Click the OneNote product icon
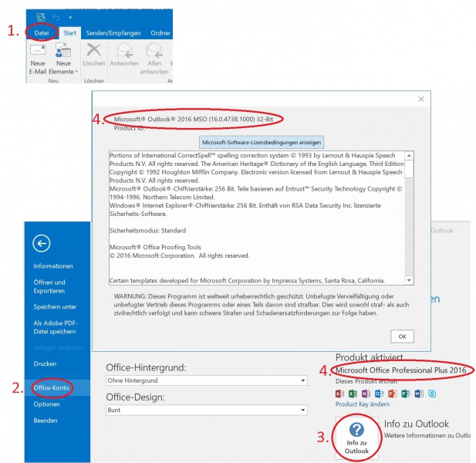This screenshot has width=476, height=463. 366,394
